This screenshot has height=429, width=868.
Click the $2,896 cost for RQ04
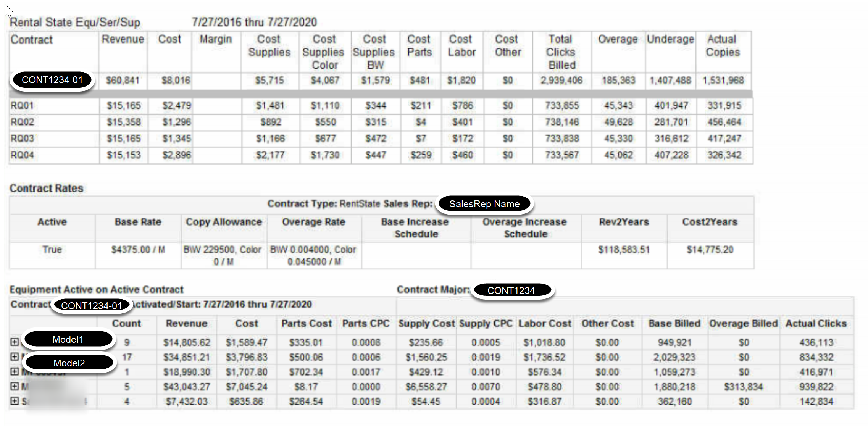click(x=176, y=155)
